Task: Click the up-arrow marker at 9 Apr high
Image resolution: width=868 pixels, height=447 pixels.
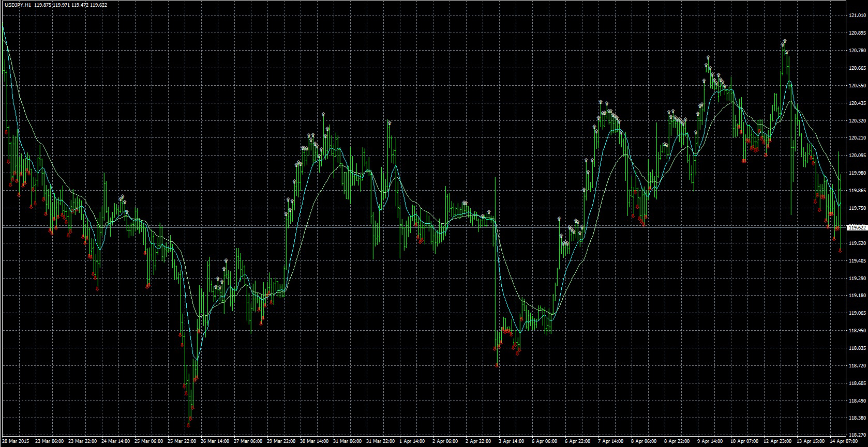Action: 707,57
